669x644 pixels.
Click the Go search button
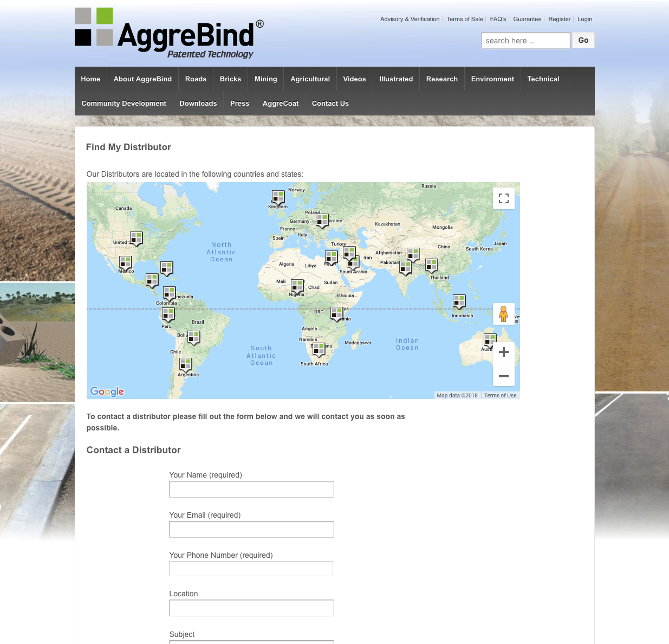(x=583, y=41)
